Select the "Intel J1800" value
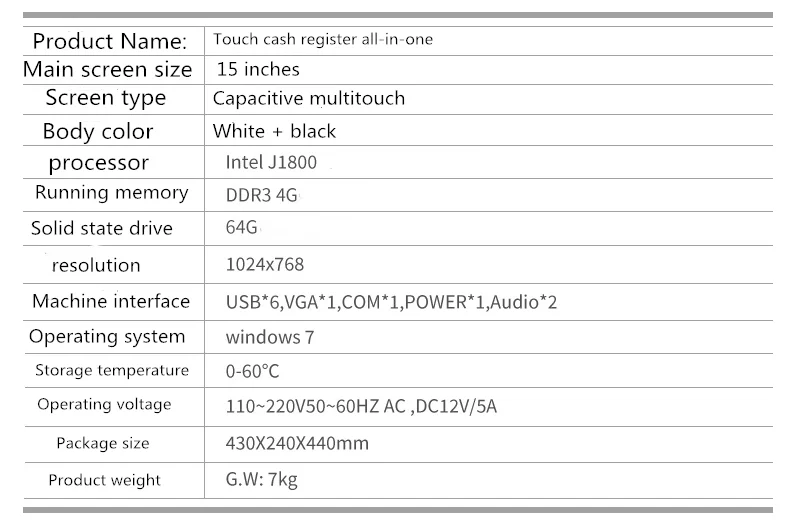Viewport: 805px width, 525px height. pyautogui.click(x=265, y=162)
